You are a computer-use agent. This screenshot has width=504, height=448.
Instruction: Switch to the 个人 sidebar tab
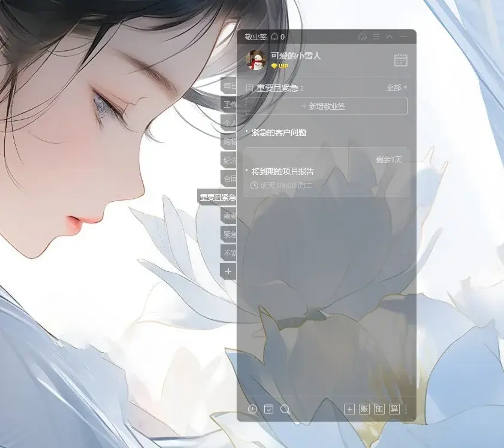coord(228,123)
